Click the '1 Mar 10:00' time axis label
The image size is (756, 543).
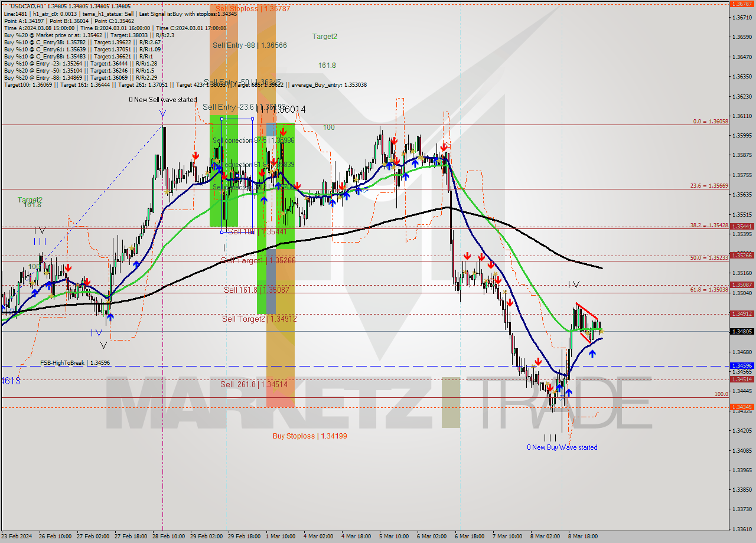[x=281, y=537]
